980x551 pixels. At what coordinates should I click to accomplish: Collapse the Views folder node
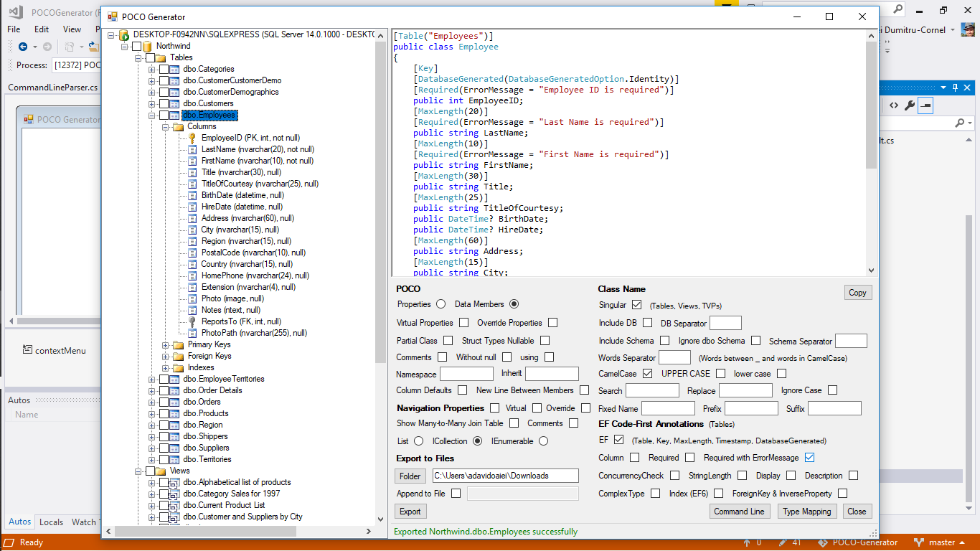tap(138, 471)
